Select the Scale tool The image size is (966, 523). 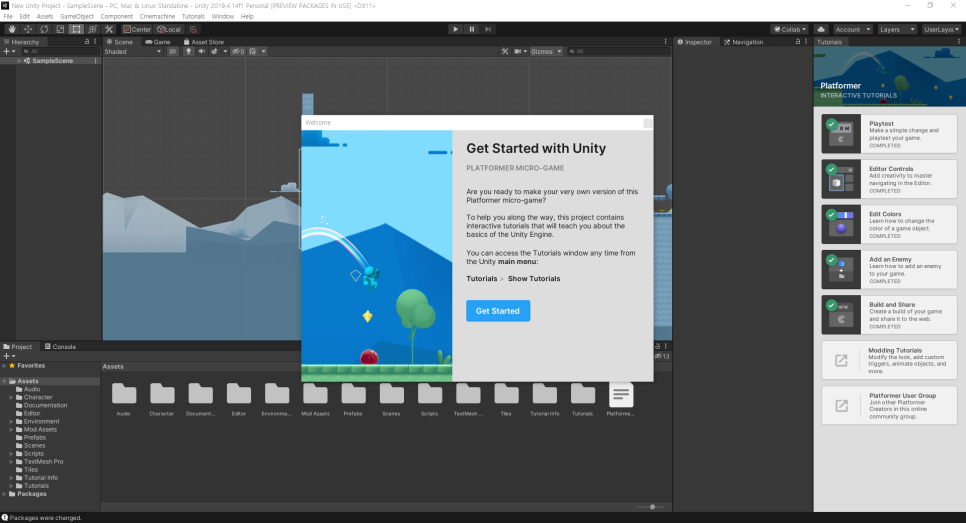(60, 29)
